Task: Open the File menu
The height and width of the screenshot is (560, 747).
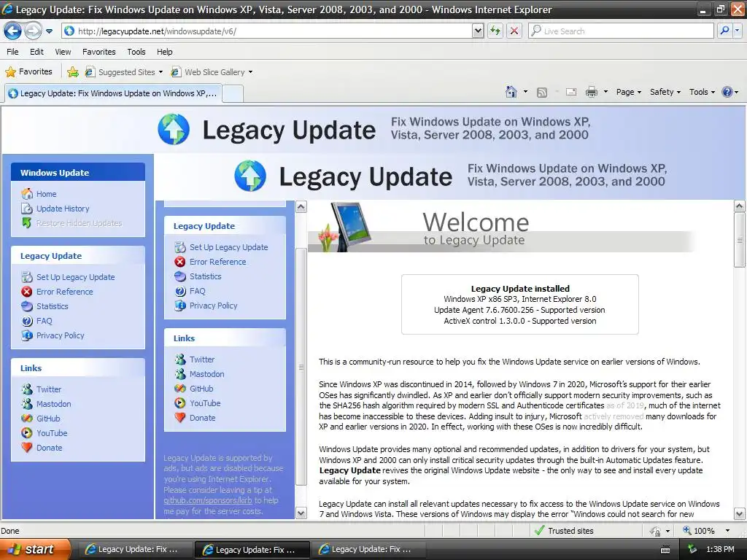Action: [12, 52]
